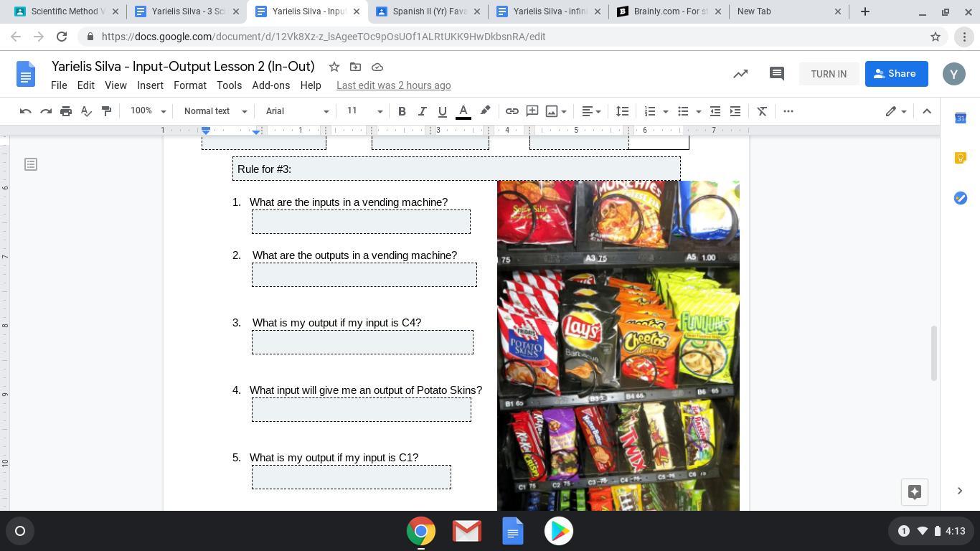
Task: Star this document
Action: click(x=334, y=67)
